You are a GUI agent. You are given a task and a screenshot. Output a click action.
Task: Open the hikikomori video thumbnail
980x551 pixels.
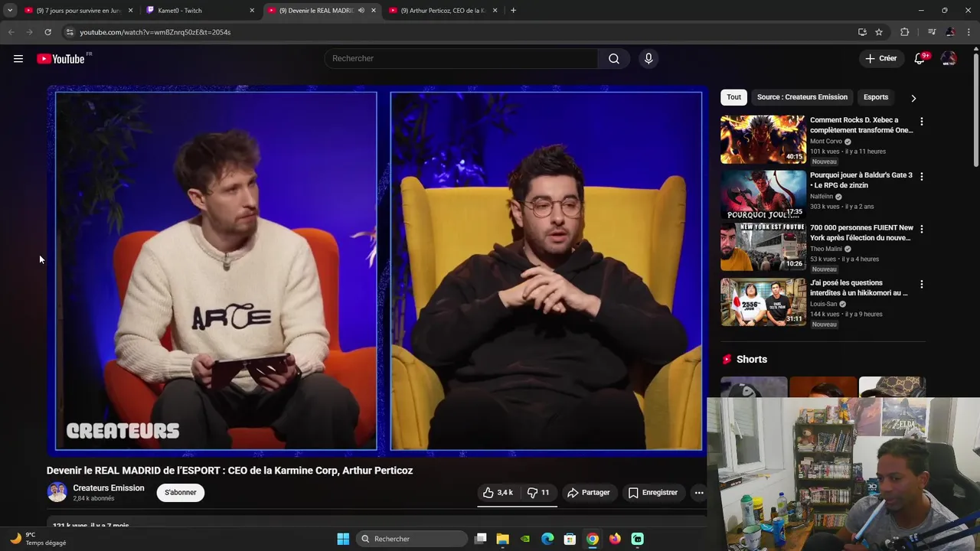pos(763,302)
